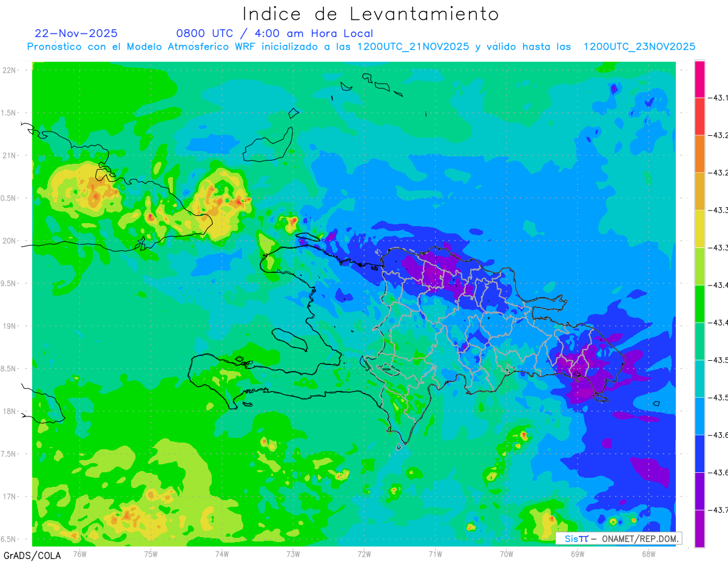Select the red swatch in the color legend
Viewport: 728px width, 562px height.
pyautogui.click(x=699, y=116)
